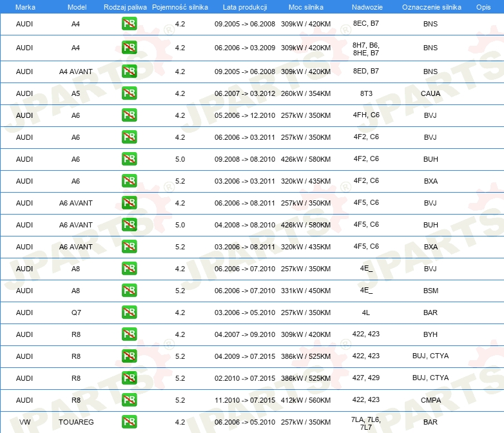Click the fuel icon in the A4 8EC, B7 row
This screenshot has width=504, height=433.
129,23
